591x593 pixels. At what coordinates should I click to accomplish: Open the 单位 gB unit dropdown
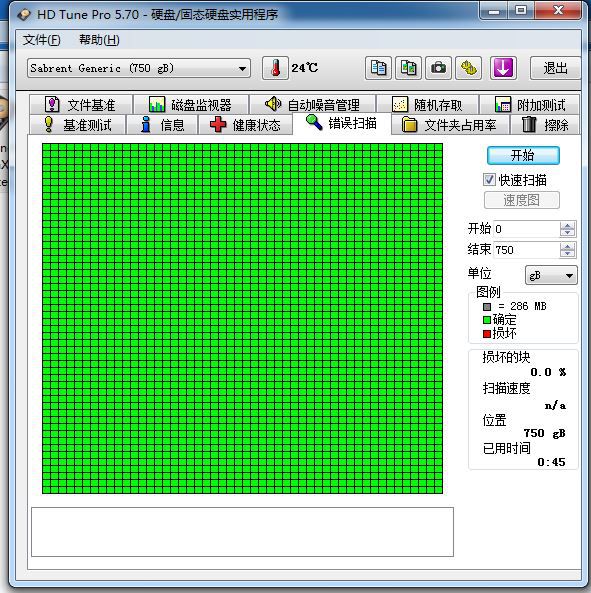(551, 275)
